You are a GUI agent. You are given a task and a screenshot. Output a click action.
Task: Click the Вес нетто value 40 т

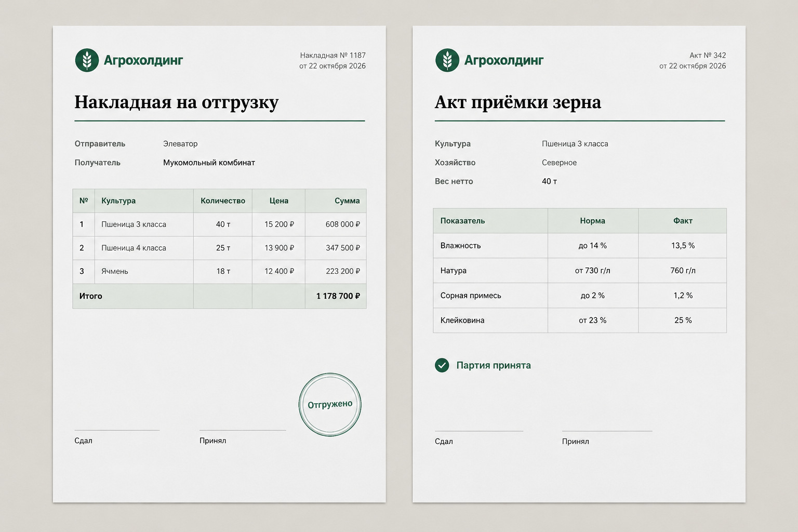(549, 181)
